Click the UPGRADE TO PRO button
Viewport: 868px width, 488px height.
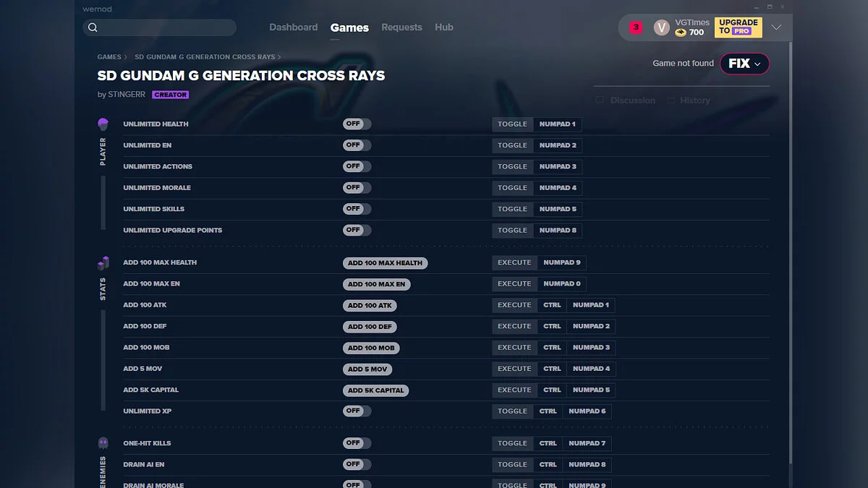point(738,27)
